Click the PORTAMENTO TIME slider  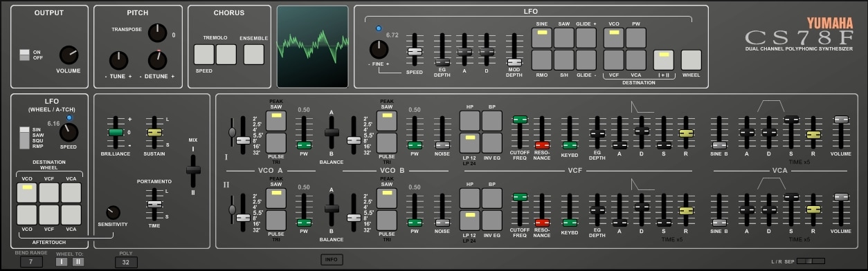coord(154,205)
